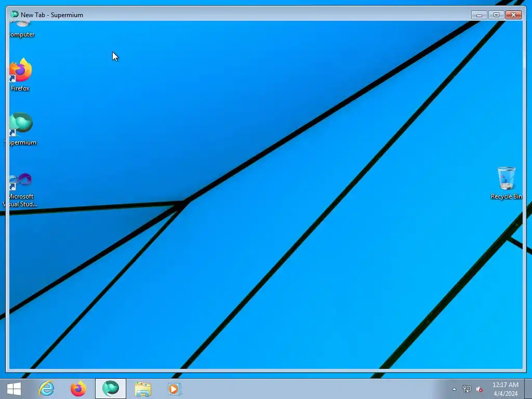Viewport: 532px width, 399px height.
Task: Show hidden system tray icons
Action: pos(454,389)
